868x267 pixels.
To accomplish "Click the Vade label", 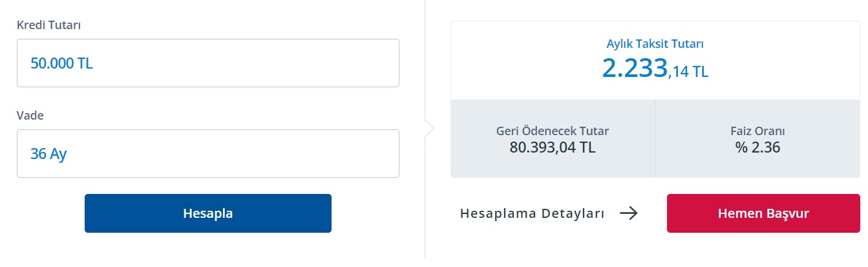I will [30, 116].
